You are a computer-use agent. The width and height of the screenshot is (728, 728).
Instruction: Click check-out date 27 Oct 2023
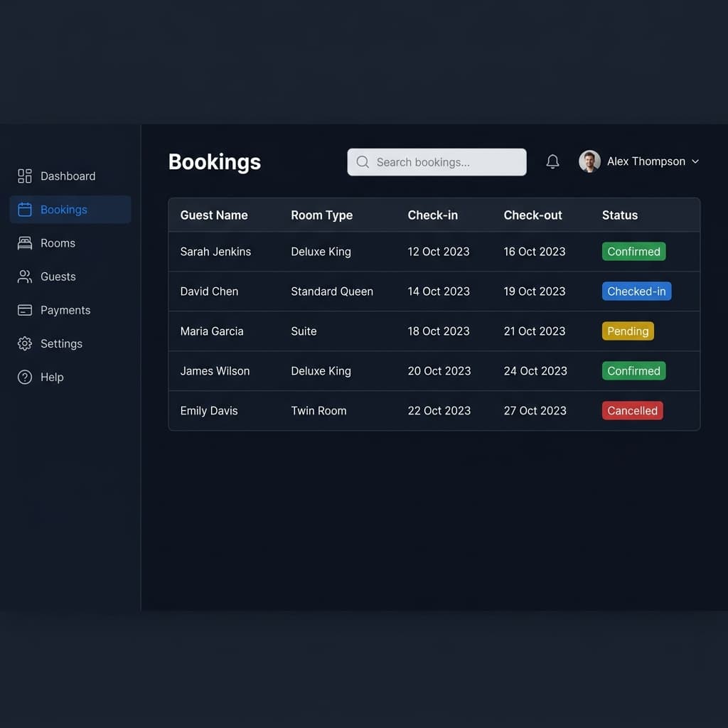[x=535, y=410]
